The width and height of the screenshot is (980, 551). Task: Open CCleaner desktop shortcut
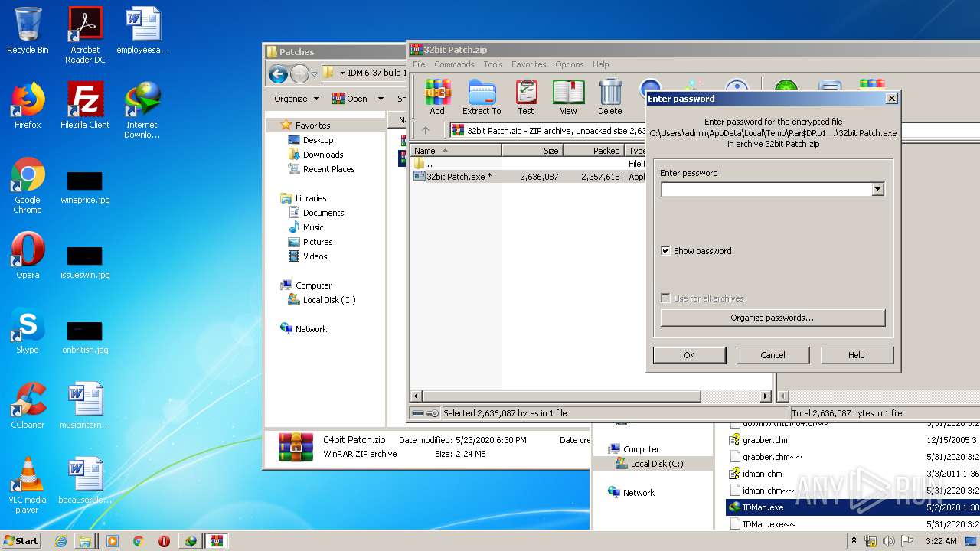[x=28, y=406]
